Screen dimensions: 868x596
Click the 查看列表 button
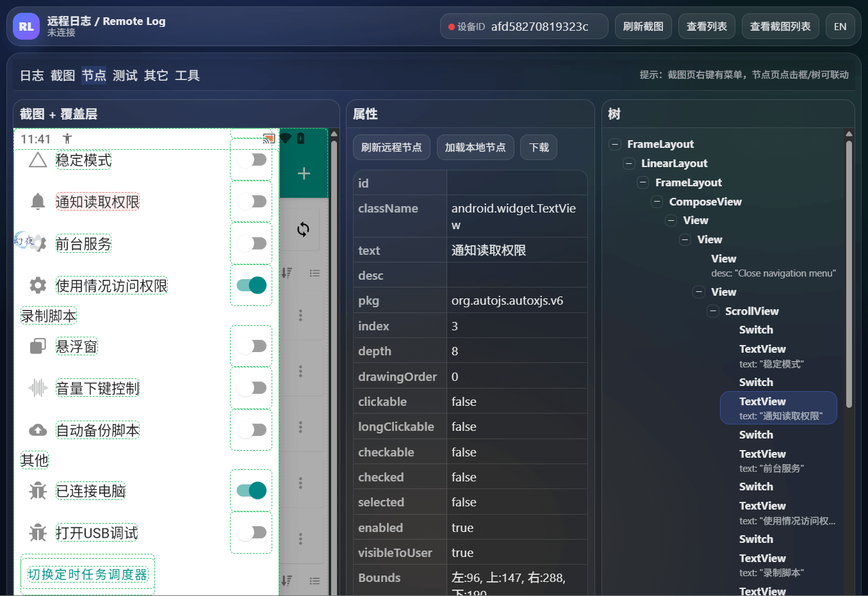coord(707,26)
